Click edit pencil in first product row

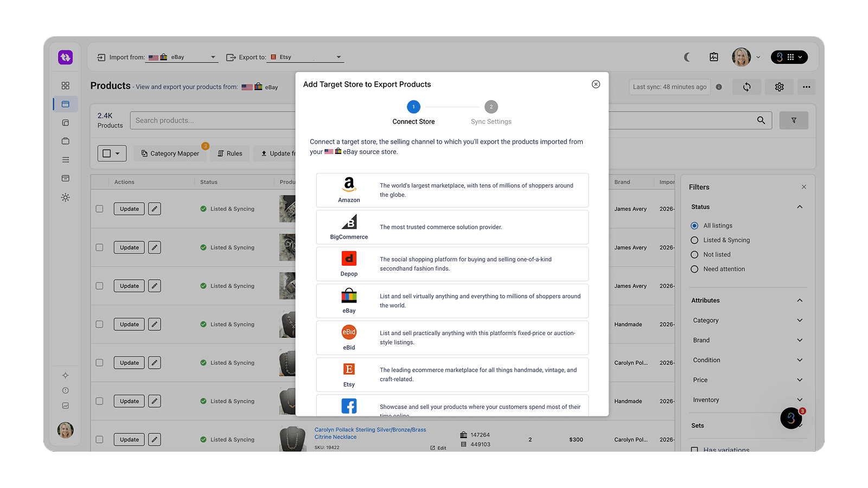[x=155, y=209]
